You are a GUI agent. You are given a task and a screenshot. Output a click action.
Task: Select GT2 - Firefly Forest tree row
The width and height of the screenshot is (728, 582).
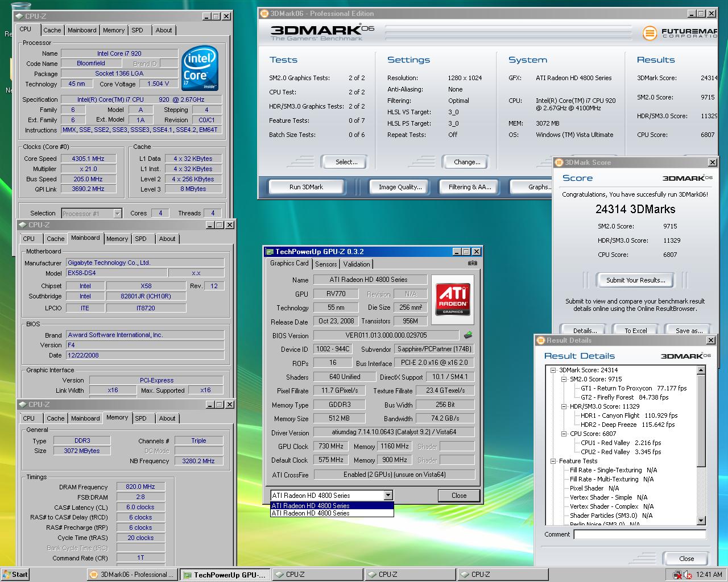[x=624, y=397]
